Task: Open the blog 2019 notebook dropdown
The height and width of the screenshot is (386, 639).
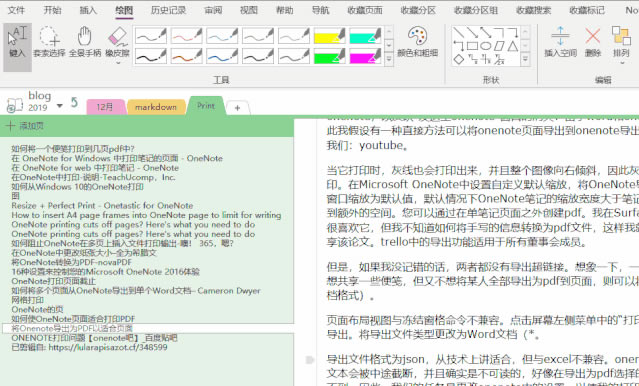Action: [x=60, y=106]
